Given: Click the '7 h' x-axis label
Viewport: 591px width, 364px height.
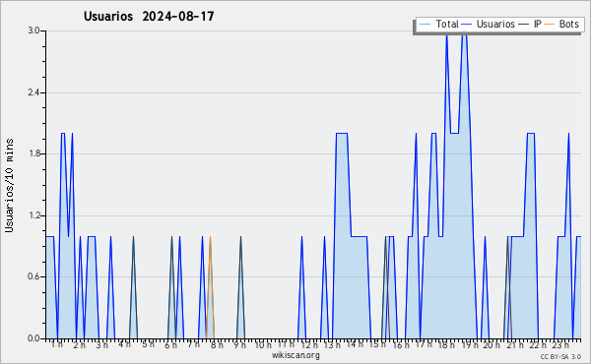Looking at the screenshot, I should click(x=193, y=344).
